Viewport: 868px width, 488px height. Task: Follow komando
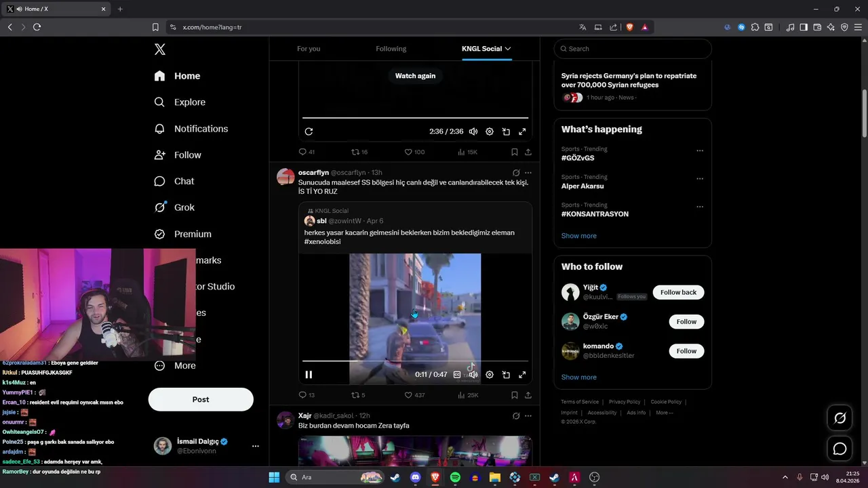pos(686,350)
